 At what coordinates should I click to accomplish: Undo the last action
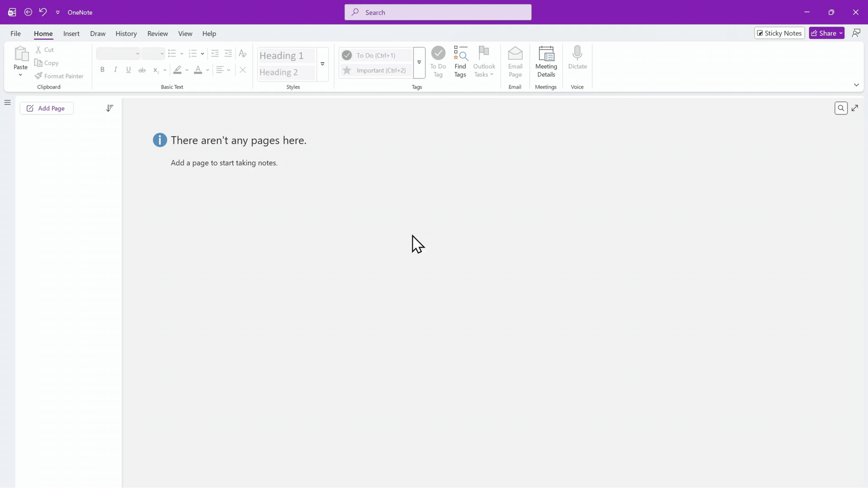click(x=43, y=12)
